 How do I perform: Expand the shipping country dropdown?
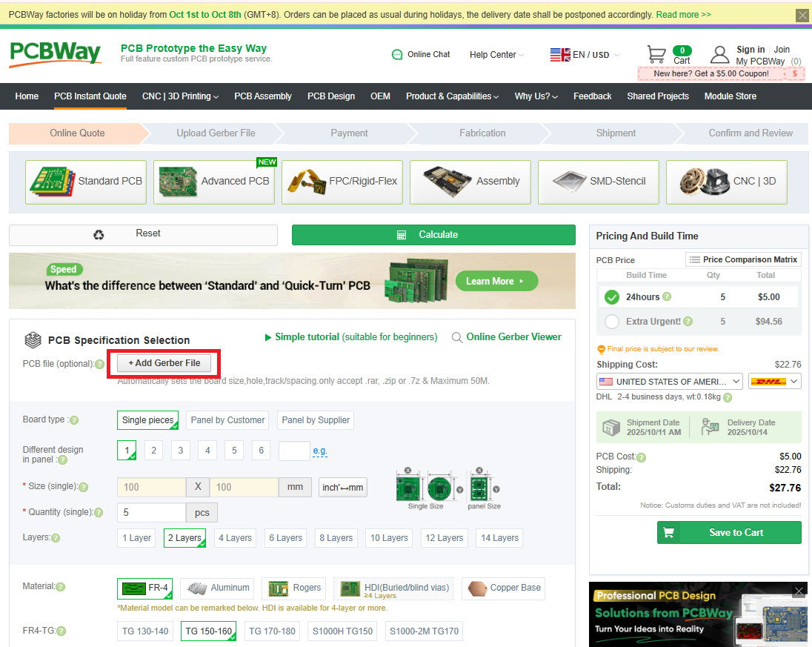[669, 382]
